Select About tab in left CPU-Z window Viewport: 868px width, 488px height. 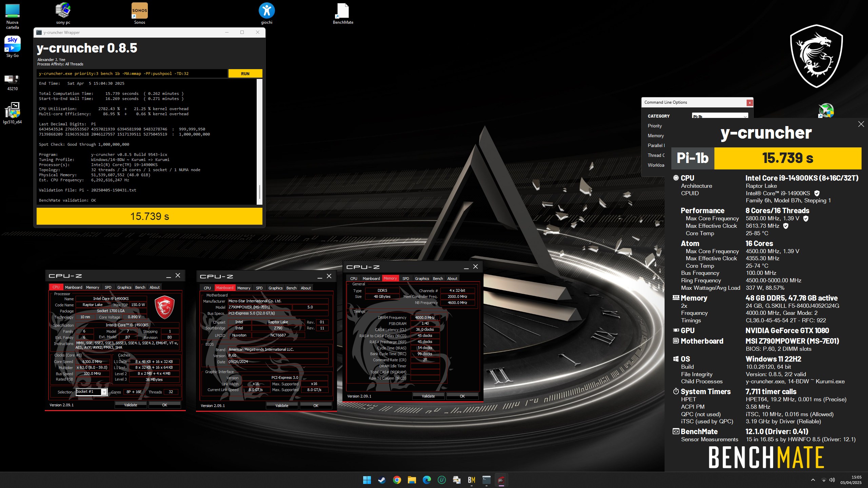[155, 287]
